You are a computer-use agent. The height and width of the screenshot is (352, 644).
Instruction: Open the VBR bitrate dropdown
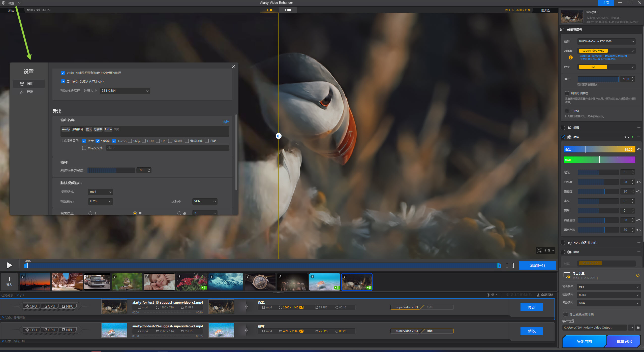tap(205, 201)
